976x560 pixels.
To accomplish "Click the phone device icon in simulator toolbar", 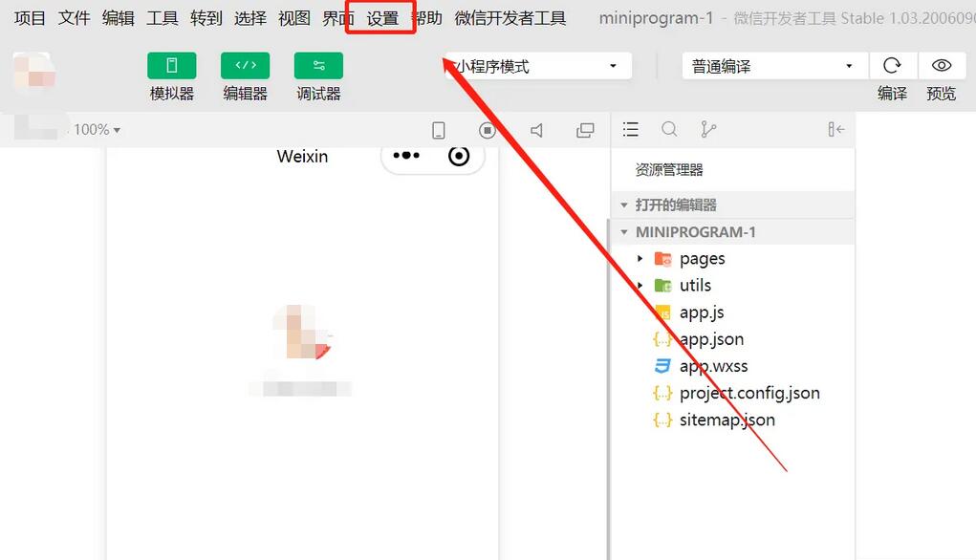I will click(438, 130).
